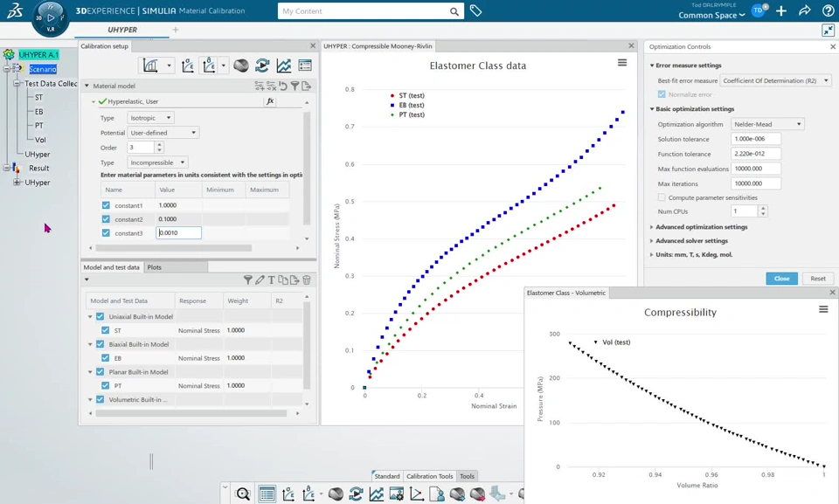Click the trash delete icon in Model and test data
This screenshot has height=504, width=839.
coord(307,280)
